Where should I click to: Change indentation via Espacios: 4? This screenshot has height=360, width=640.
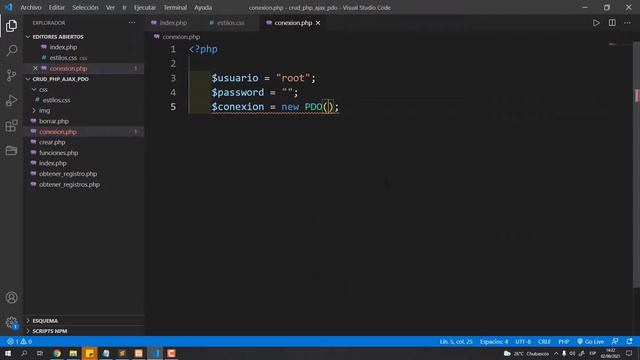pyautogui.click(x=494, y=341)
